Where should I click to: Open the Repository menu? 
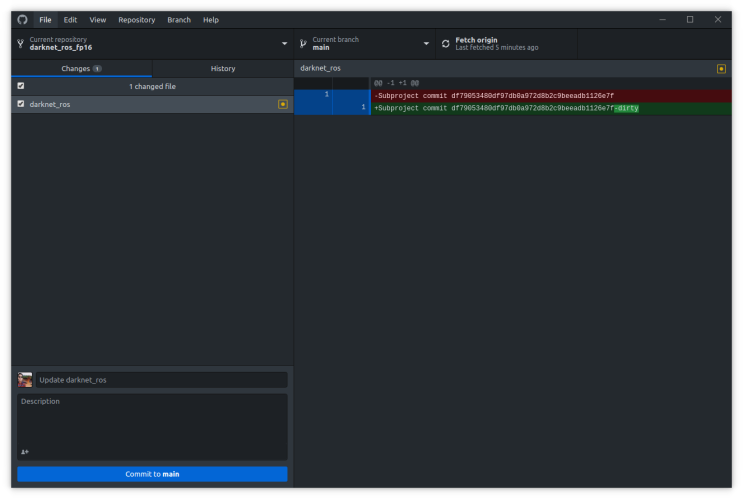(x=136, y=19)
